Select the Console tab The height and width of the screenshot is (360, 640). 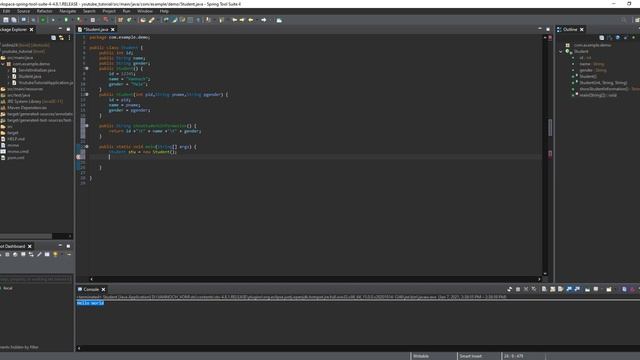point(91,289)
